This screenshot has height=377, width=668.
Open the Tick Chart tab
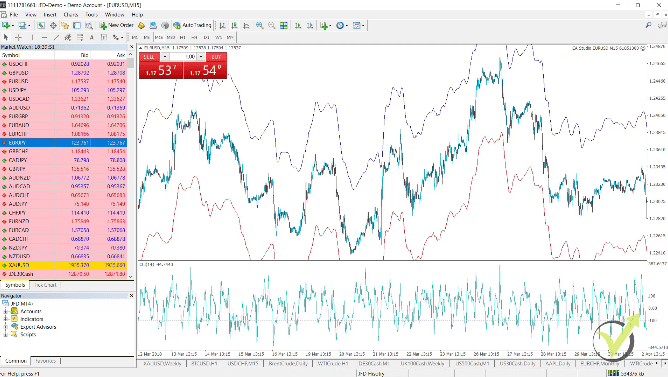pos(45,285)
